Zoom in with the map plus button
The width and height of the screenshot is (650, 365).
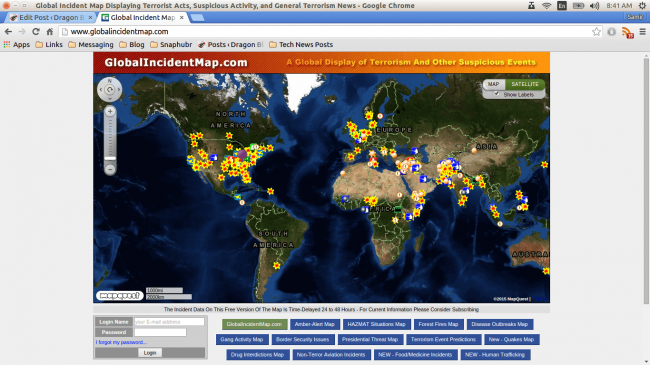[x=110, y=111]
